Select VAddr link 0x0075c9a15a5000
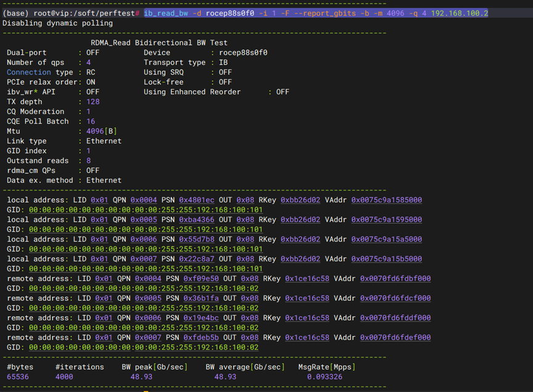 pyautogui.click(x=386, y=240)
